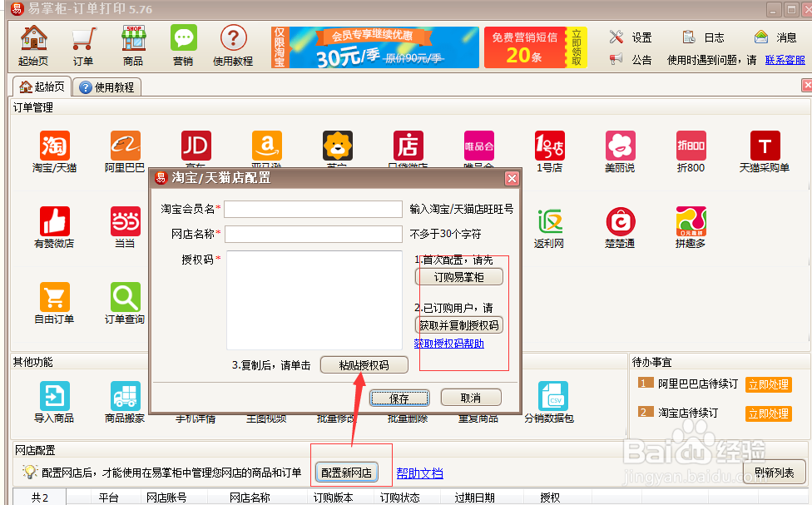Select the 唯品会 platform icon
This screenshot has width=812, height=505.
(x=479, y=145)
